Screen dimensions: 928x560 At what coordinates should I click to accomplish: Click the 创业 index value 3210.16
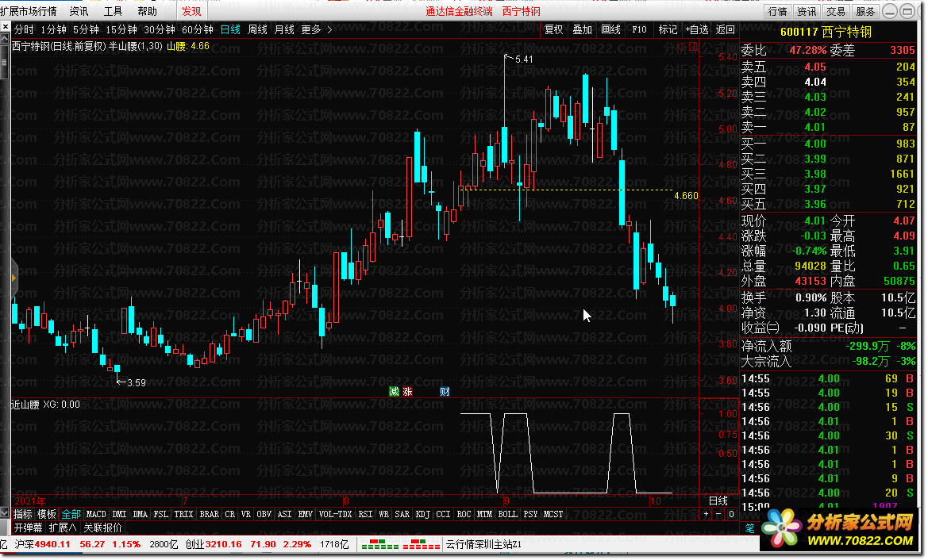[x=224, y=544]
